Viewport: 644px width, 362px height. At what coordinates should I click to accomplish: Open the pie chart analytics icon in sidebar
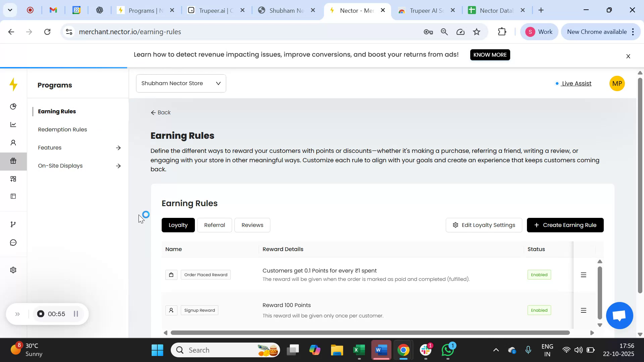13,106
